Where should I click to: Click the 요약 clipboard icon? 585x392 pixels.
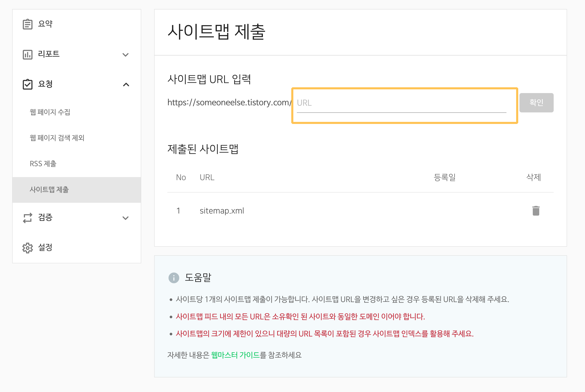pyautogui.click(x=28, y=24)
